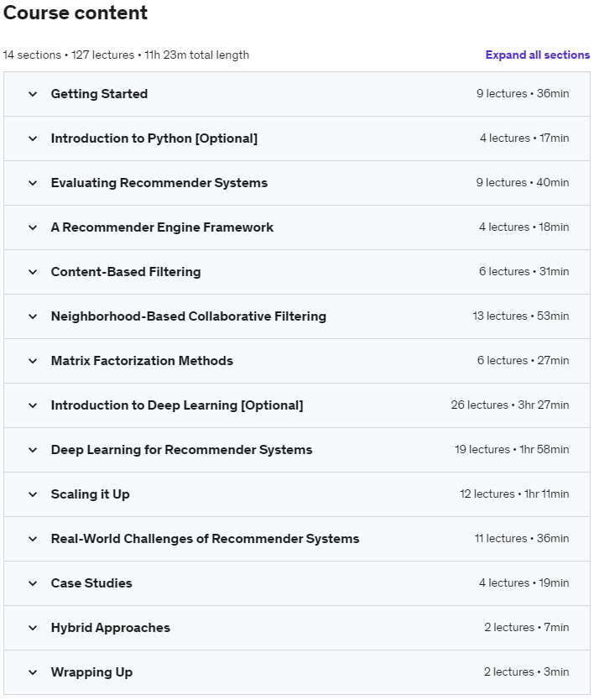The height and width of the screenshot is (700, 594).
Task: Expand chevron beside Introduction to Python [Optional]
Action: click(x=33, y=138)
